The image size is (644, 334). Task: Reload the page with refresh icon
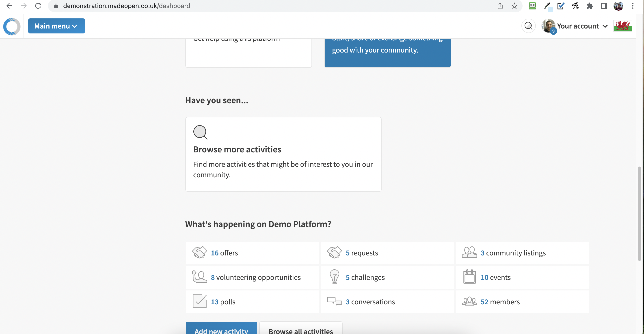pyautogui.click(x=38, y=6)
